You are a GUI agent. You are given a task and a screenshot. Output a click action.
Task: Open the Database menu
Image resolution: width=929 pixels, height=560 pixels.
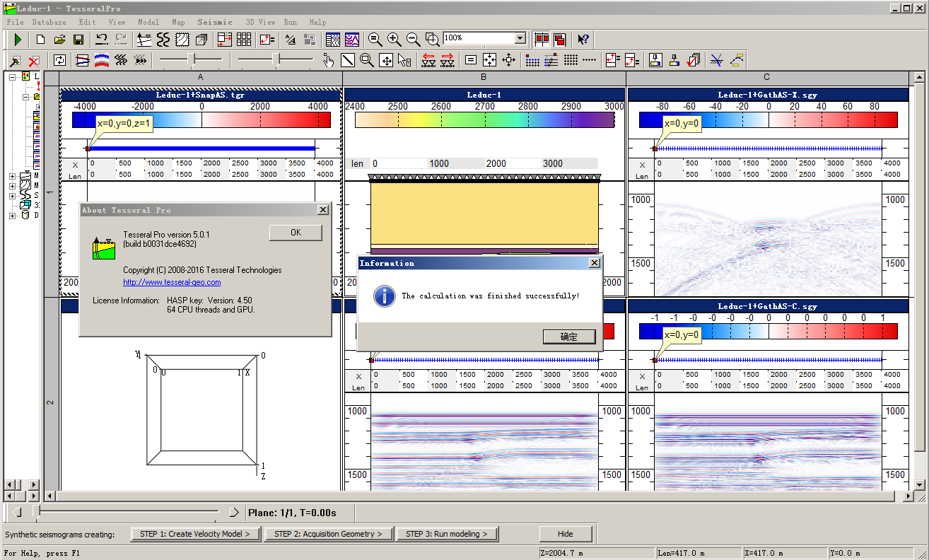pyautogui.click(x=49, y=22)
